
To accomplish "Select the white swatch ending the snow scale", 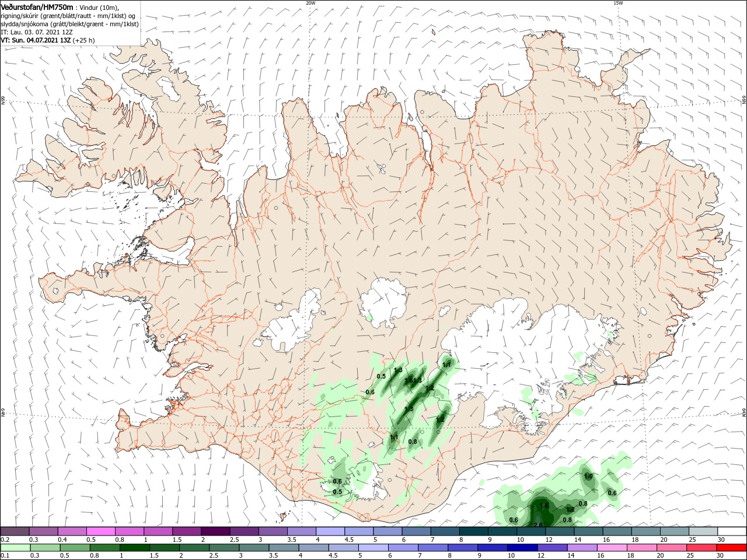I will (732, 531).
